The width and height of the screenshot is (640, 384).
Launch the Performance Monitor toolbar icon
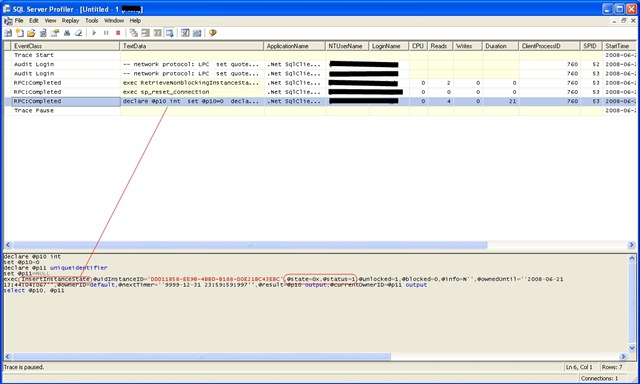197,33
